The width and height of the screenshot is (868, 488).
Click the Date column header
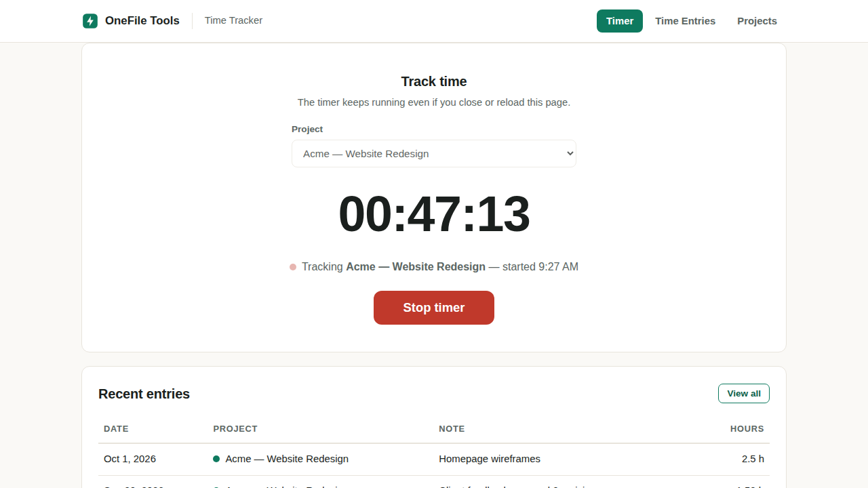pos(116,429)
